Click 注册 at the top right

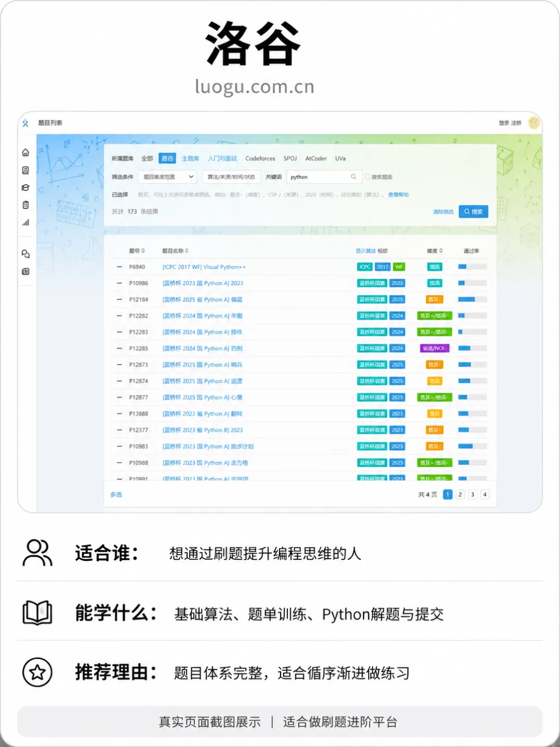click(516, 123)
